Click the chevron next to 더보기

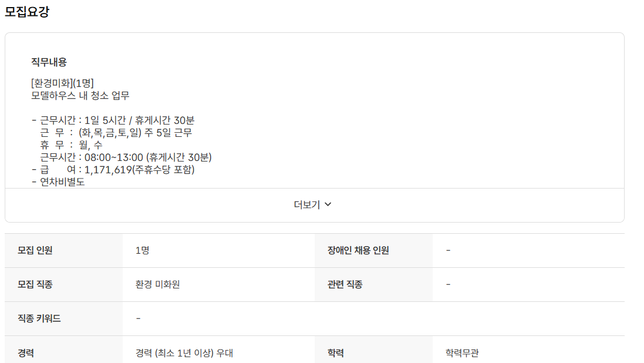pyautogui.click(x=329, y=204)
